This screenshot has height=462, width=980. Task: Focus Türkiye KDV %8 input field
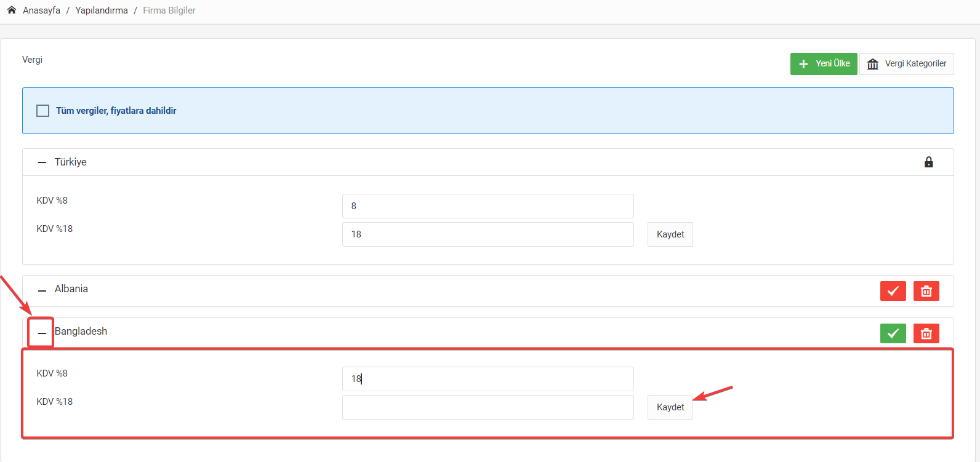click(488, 206)
